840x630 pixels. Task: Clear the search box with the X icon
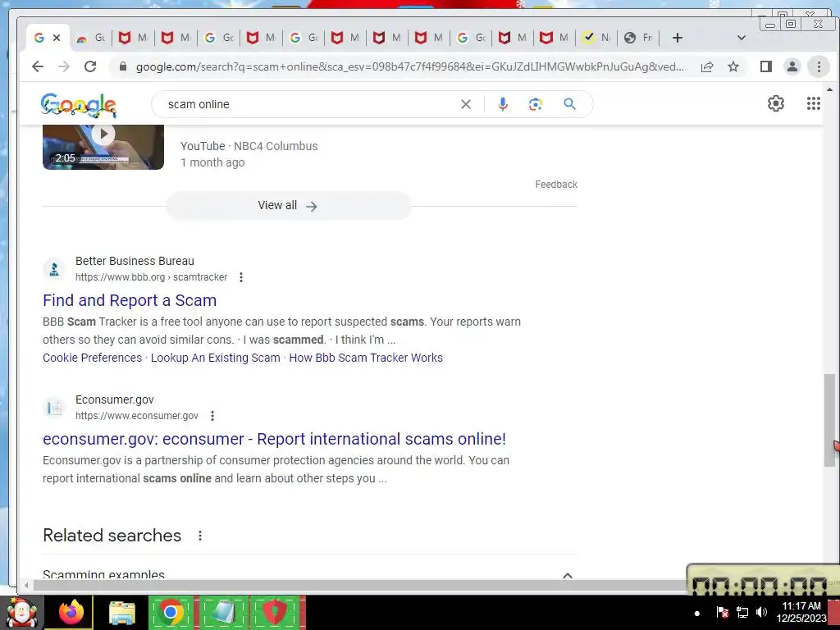[466, 104]
